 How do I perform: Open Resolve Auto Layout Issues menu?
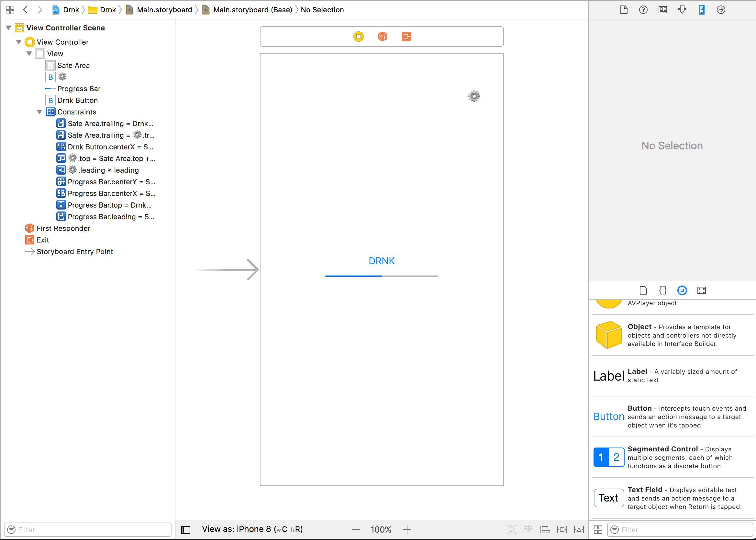pos(579,529)
